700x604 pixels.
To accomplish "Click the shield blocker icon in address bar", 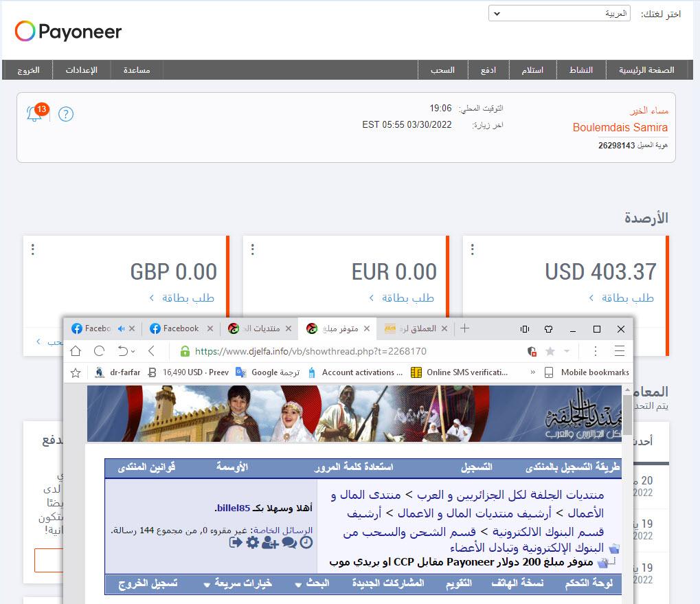I will click(531, 351).
